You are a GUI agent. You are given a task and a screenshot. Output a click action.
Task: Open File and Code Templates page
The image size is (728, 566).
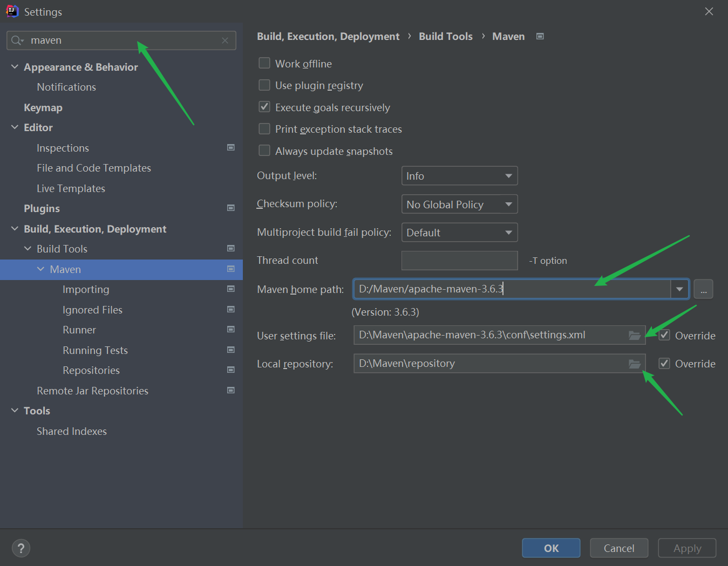[x=94, y=168]
